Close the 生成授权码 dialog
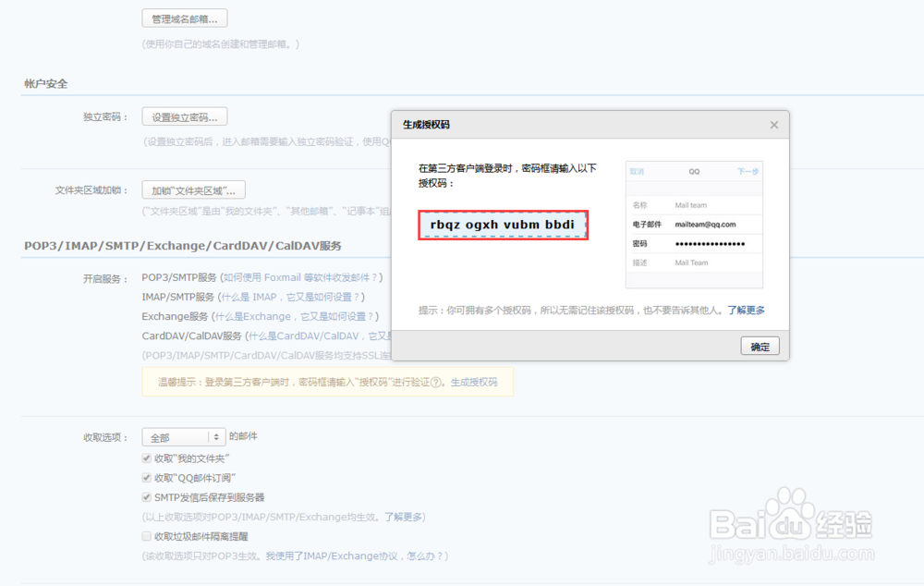The height and width of the screenshot is (586, 924). coord(773,125)
